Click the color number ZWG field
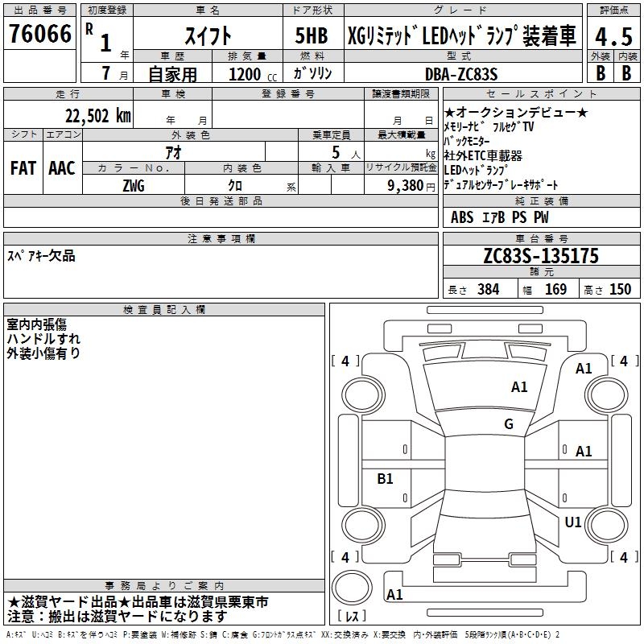The height and width of the screenshot is (644, 644). [134, 185]
